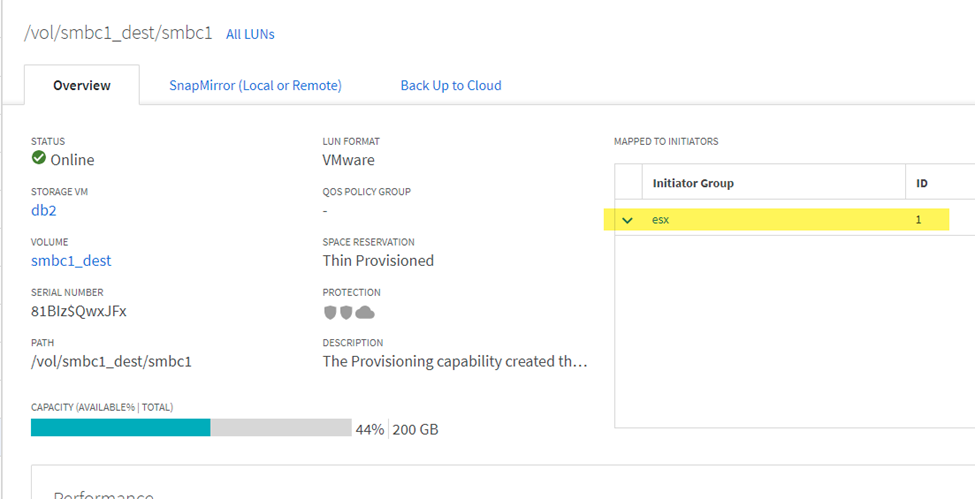The height and width of the screenshot is (499, 975).
Task: Go to the All LUNs link
Action: [x=250, y=34]
